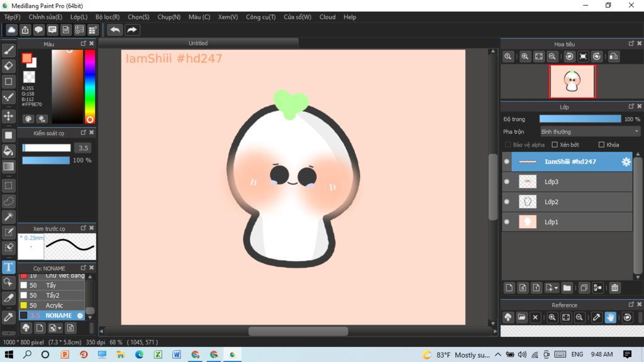The height and width of the screenshot is (362, 644).
Task: Click the canvas horizontal scrollbar
Action: 298,331
